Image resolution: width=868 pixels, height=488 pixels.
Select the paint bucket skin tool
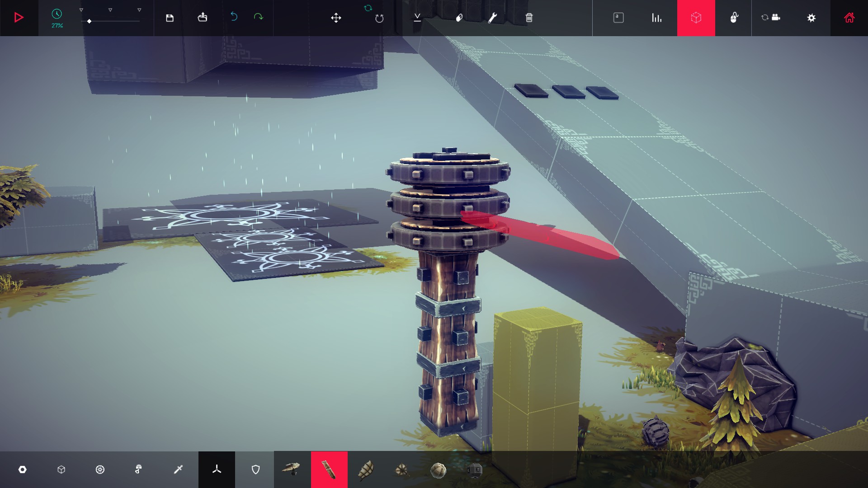pos(459,18)
